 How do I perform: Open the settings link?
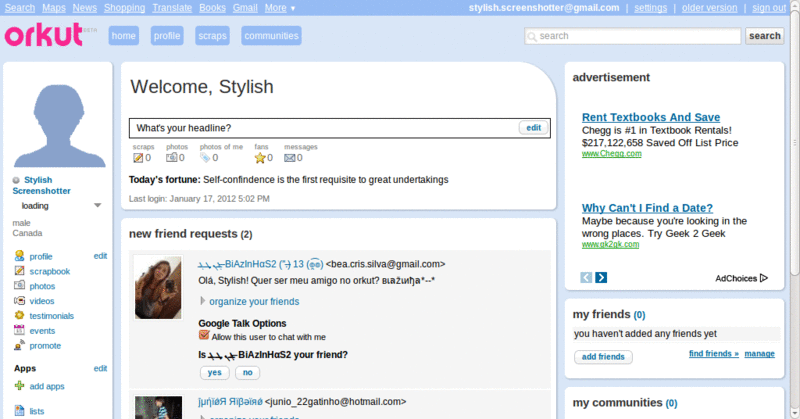click(x=651, y=8)
